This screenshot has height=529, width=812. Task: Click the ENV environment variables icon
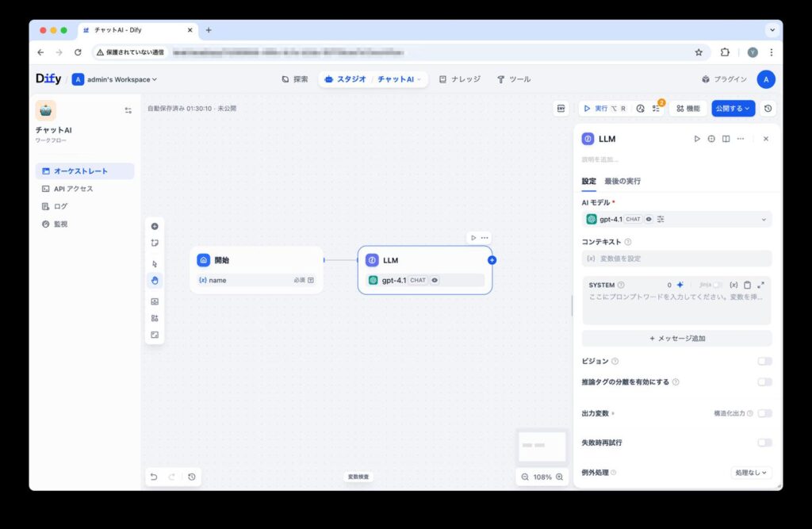561,108
